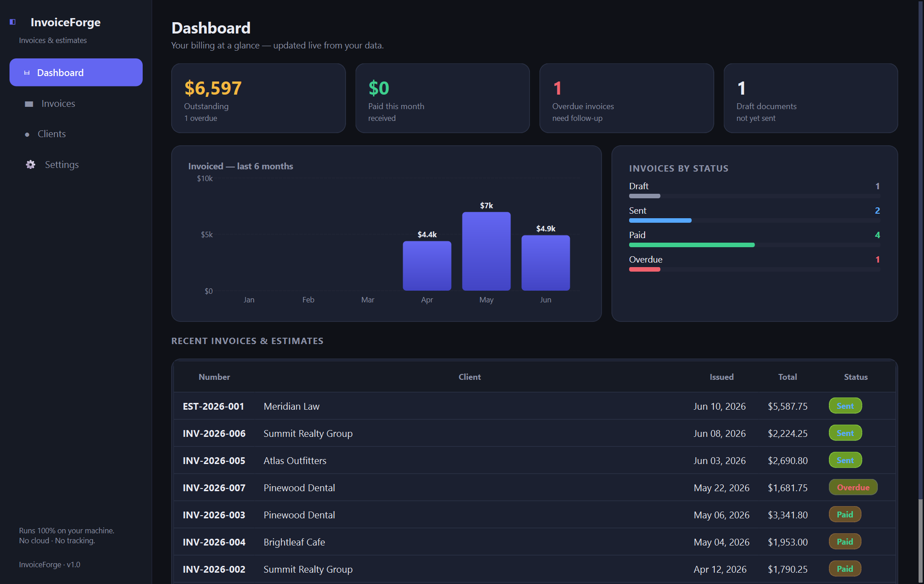The width and height of the screenshot is (924, 584).
Task: Click the Paid status progress bar
Action: pos(755,245)
